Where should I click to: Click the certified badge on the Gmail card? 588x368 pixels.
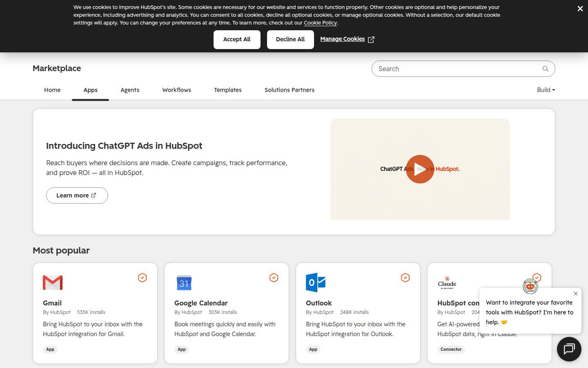click(x=142, y=278)
